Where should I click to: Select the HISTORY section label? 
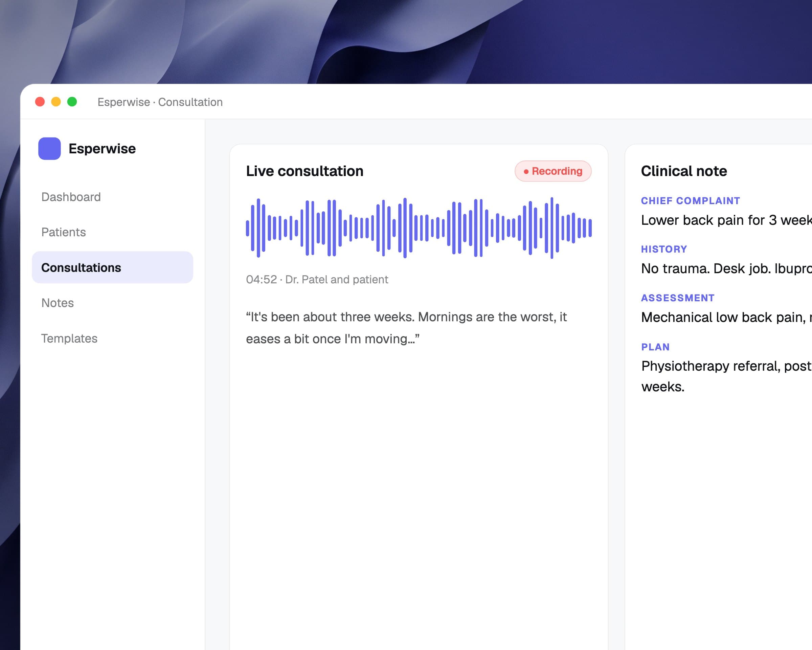point(664,249)
